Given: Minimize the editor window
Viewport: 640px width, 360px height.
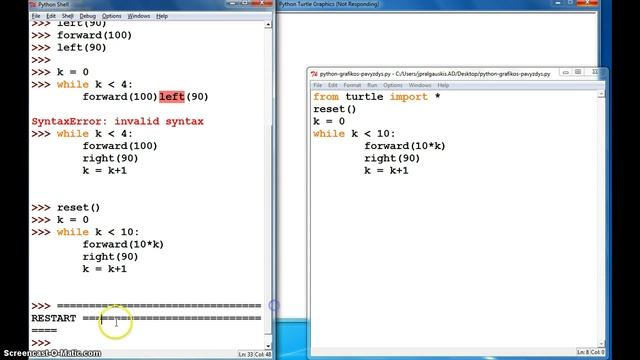Looking at the screenshot, I should pos(565,72).
